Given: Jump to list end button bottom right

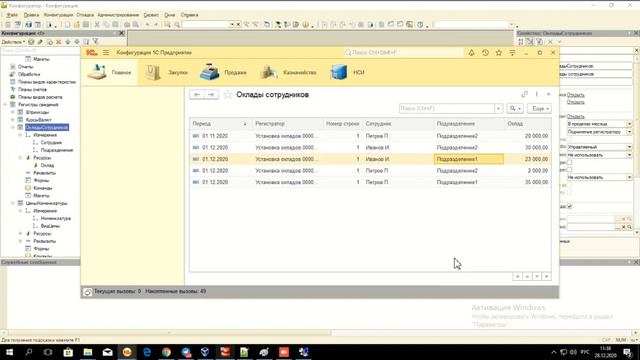Looking at the screenshot, I should 547,277.
